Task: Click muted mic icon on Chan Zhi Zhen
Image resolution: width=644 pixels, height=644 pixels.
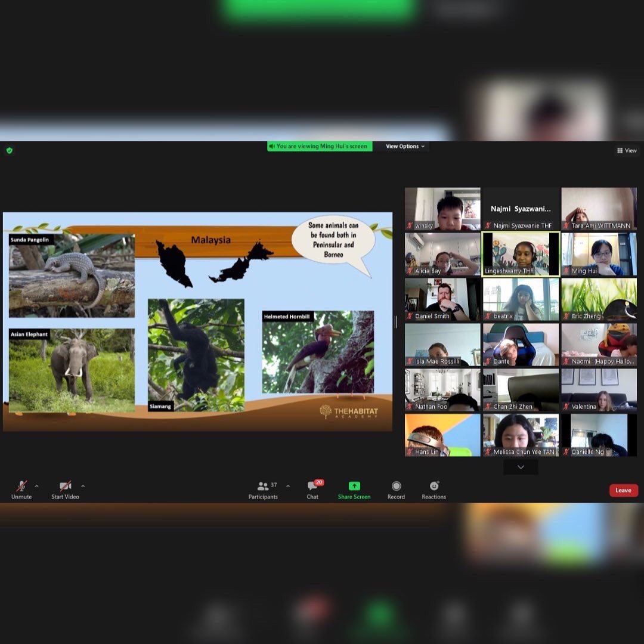Action: click(488, 406)
